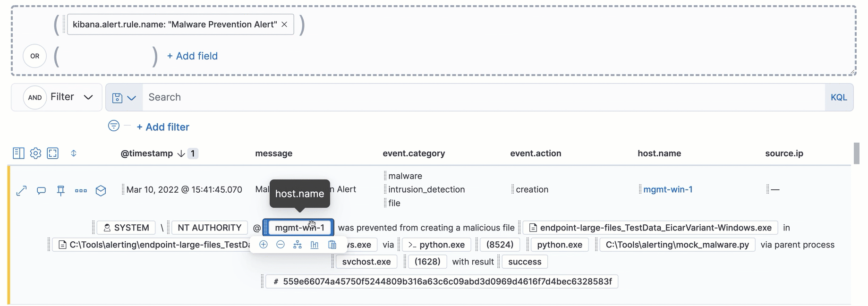Expand the event details arrow icon
Viewport: 868px width, 306px height.
pos(22,191)
